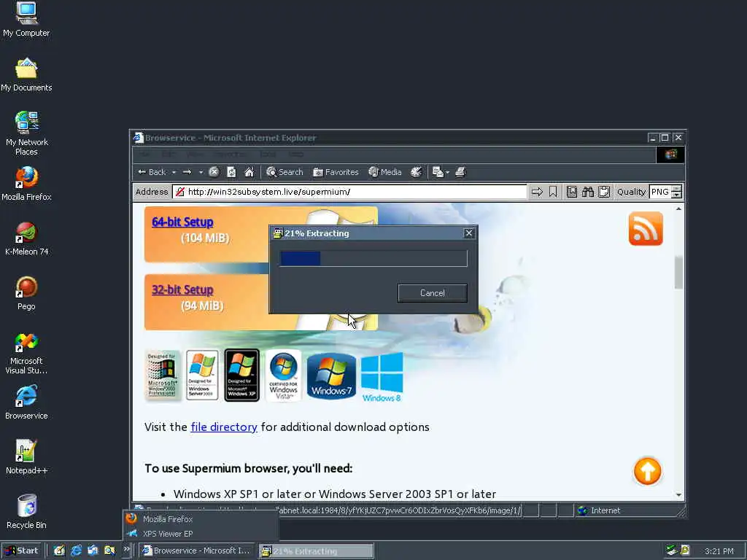Switch to Browservice taskbar button
The width and height of the screenshot is (747, 560).
196,551
